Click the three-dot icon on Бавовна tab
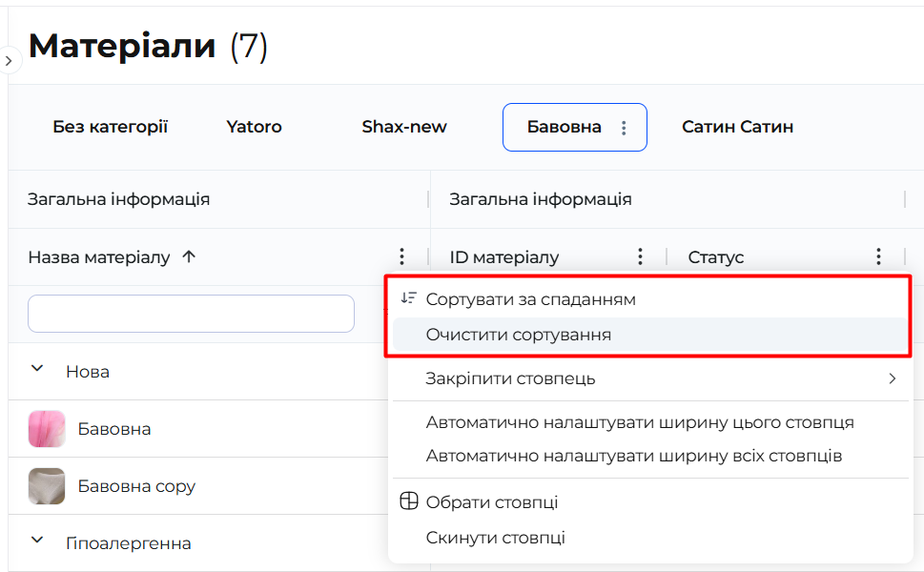 point(624,128)
